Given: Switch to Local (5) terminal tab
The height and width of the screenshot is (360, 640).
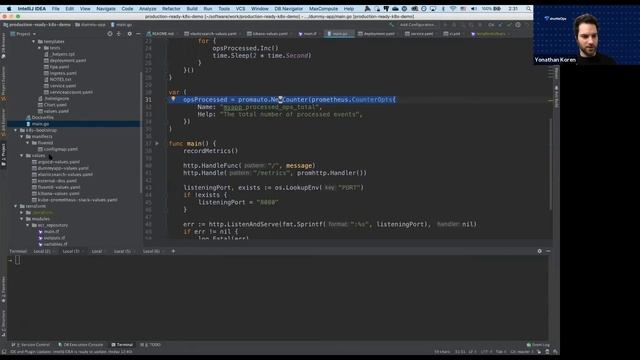Looking at the screenshot, I should [122, 251].
